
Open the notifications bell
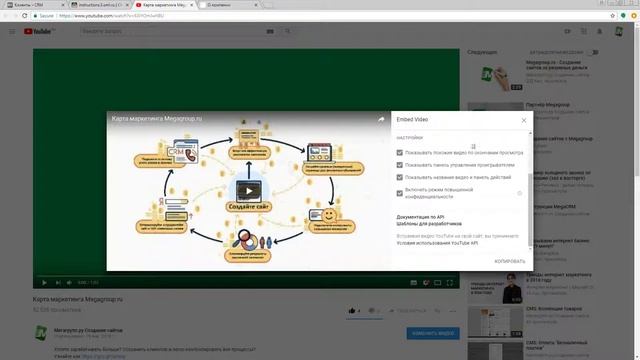(600, 31)
